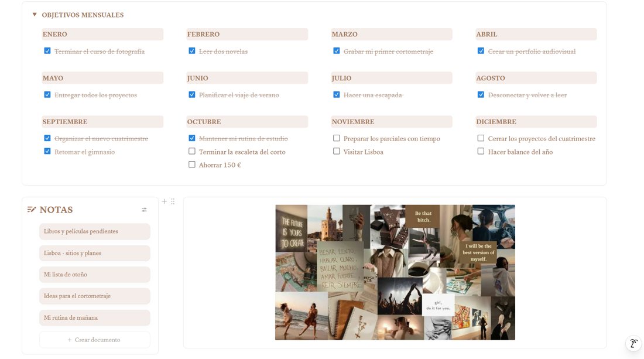Click the NOVIEMBRE month heading

[392, 122]
